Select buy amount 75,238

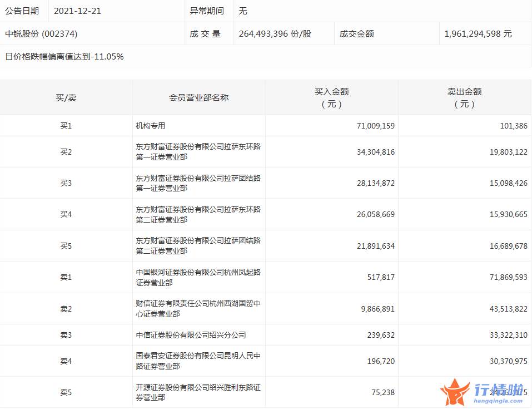pyautogui.click(x=383, y=392)
